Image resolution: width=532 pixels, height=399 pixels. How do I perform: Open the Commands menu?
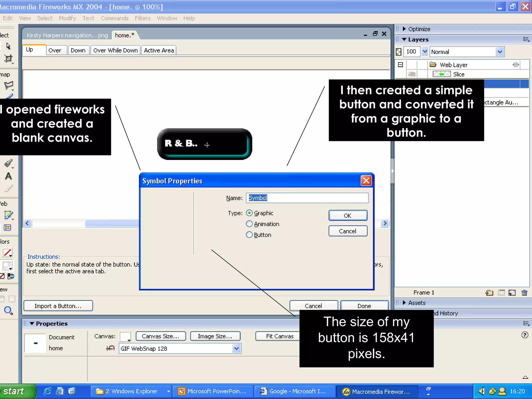click(115, 18)
